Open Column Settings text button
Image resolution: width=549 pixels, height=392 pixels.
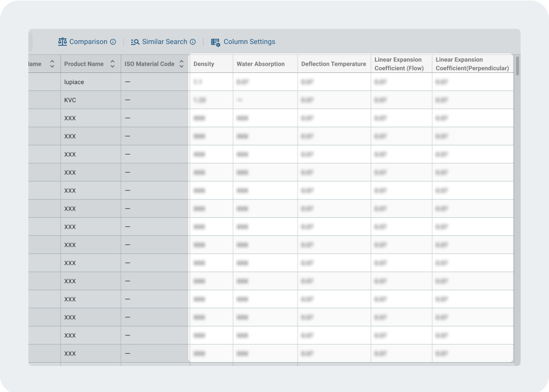(249, 42)
